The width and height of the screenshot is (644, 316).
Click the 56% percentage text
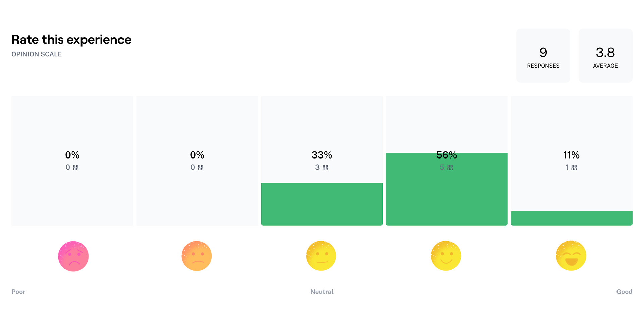point(447,155)
